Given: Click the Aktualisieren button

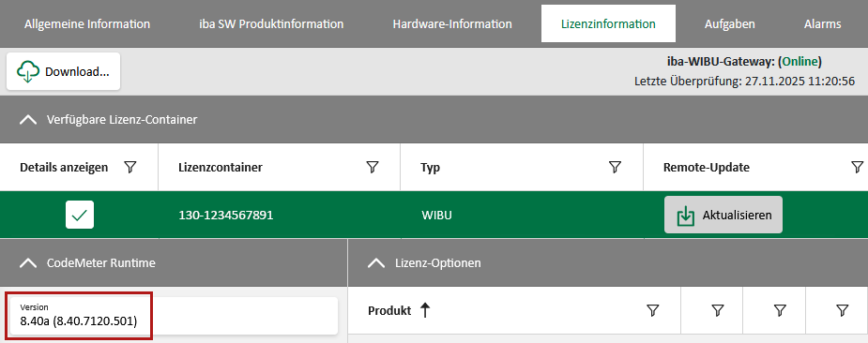Looking at the screenshot, I should pos(723,215).
